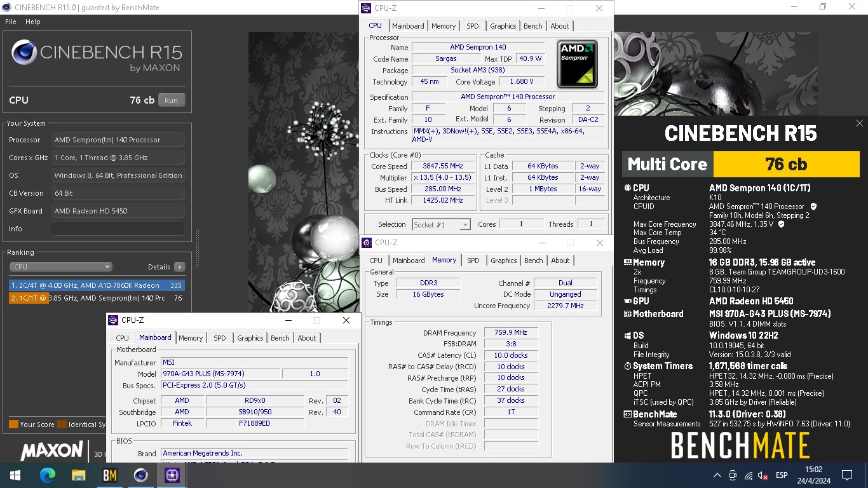This screenshot has width=868, height=488.
Task: Click Multiplier value x 13.5
Action: (x=443, y=177)
